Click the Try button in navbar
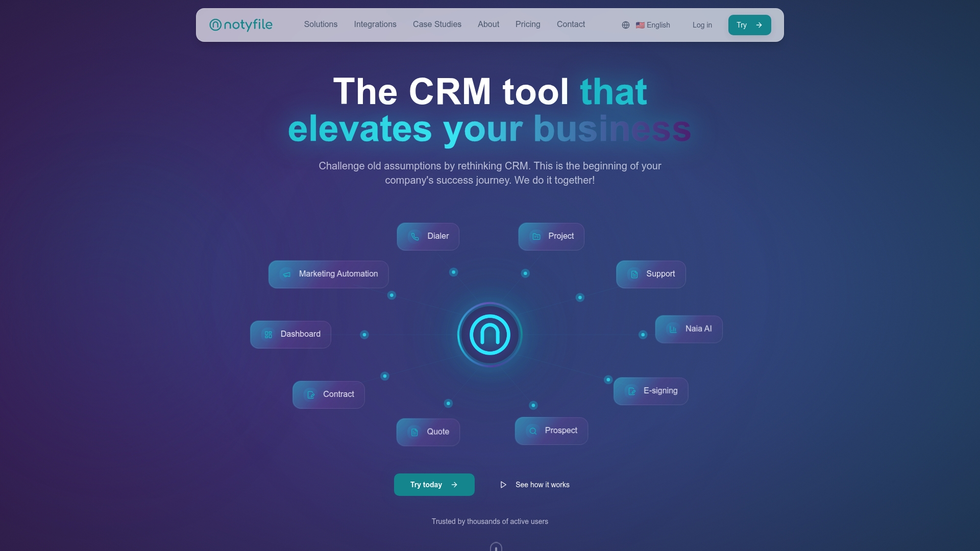Screen dimensions: 980x551 coord(750,25)
